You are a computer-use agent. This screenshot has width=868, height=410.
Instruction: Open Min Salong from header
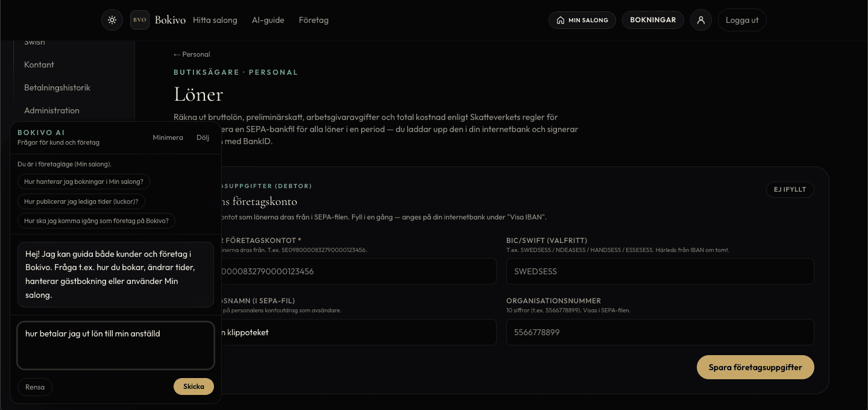click(x=582, y=20)
